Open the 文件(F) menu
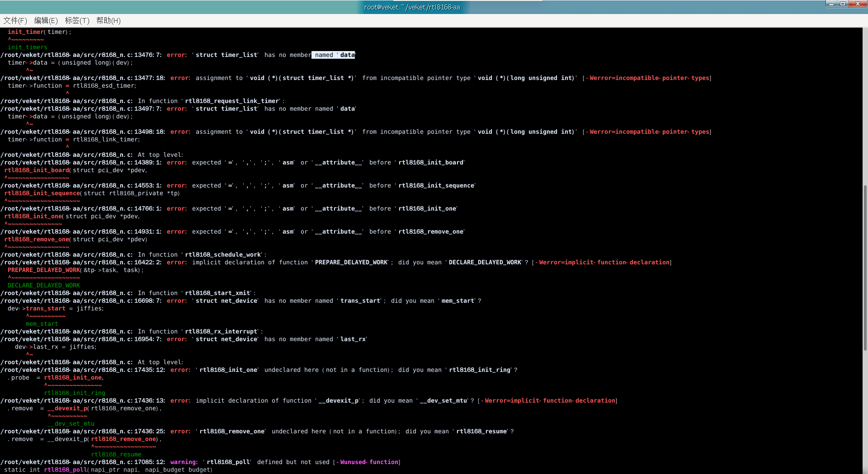The width and height of the screenshot is (868, 474). click(15, 20)
